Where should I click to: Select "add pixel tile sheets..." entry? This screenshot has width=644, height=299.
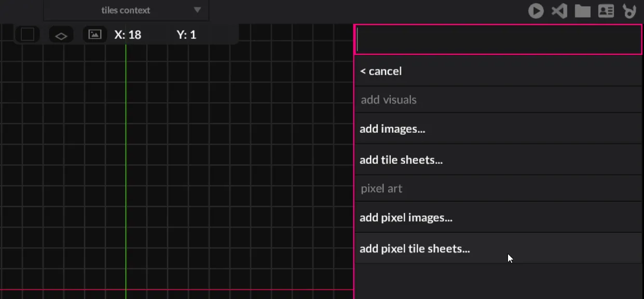coord(415,249)
